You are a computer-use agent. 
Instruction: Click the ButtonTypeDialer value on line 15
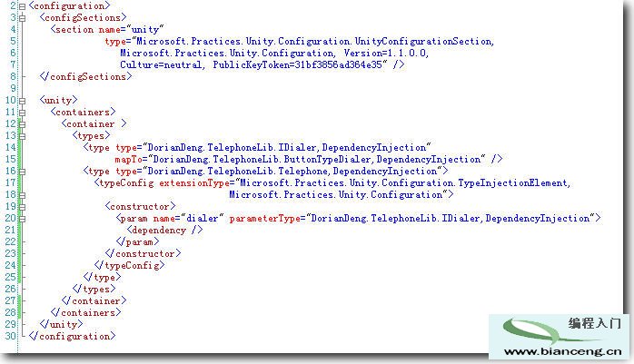[x=317, y=159]
